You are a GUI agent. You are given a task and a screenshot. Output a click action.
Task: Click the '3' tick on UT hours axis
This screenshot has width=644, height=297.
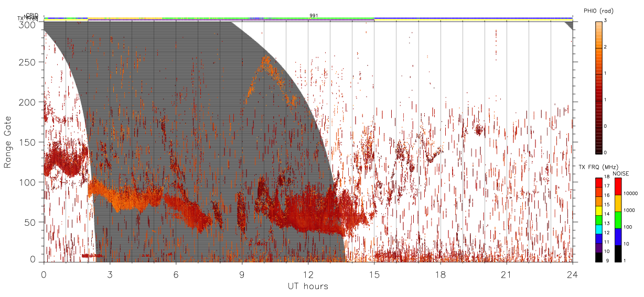(110, 274)
